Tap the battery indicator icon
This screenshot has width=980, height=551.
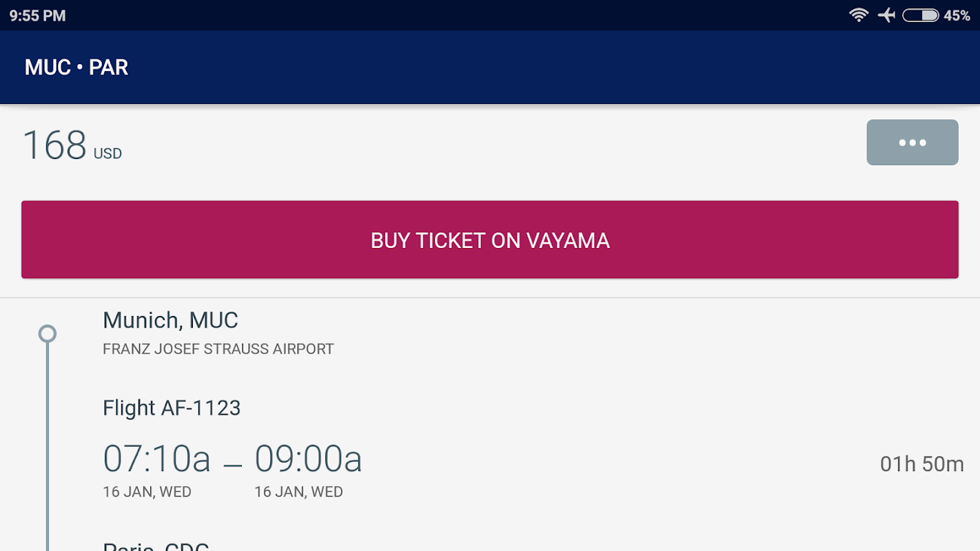[x=920, y=15]
